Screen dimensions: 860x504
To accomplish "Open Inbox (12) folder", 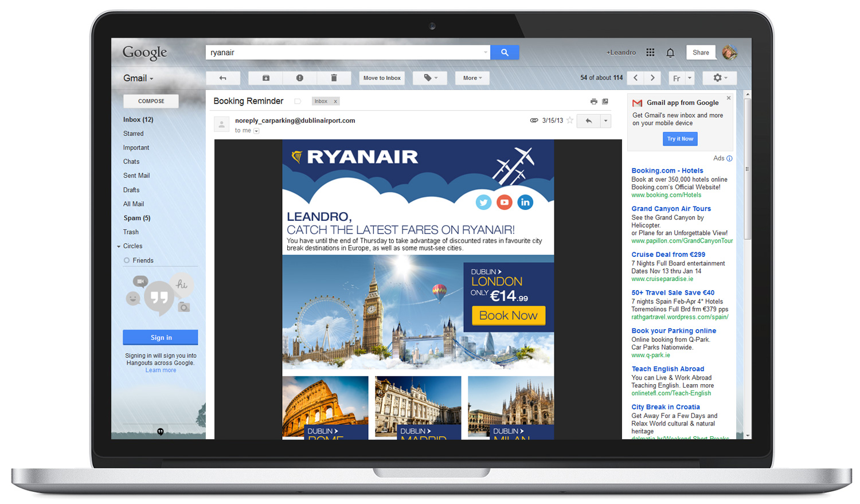I will pos(138,120).
